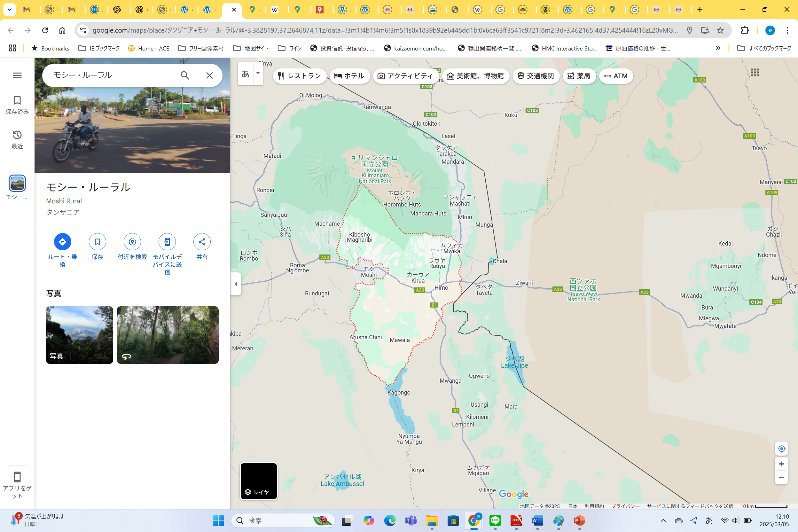The width and height of the screenshot is (798, 532).
Task: Click the input method あ button on map
Action: coord(245,74)
